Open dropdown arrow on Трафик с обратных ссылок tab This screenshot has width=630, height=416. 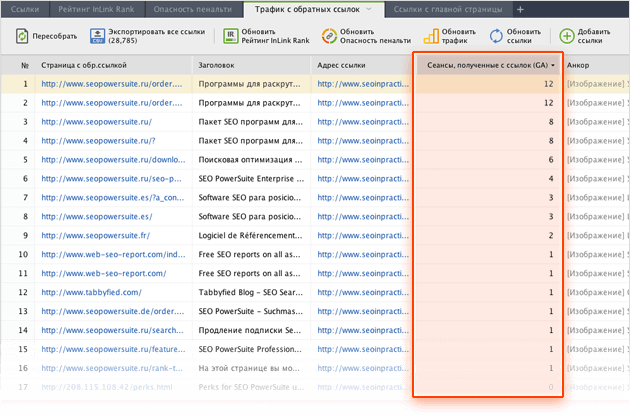coord(369,9)
